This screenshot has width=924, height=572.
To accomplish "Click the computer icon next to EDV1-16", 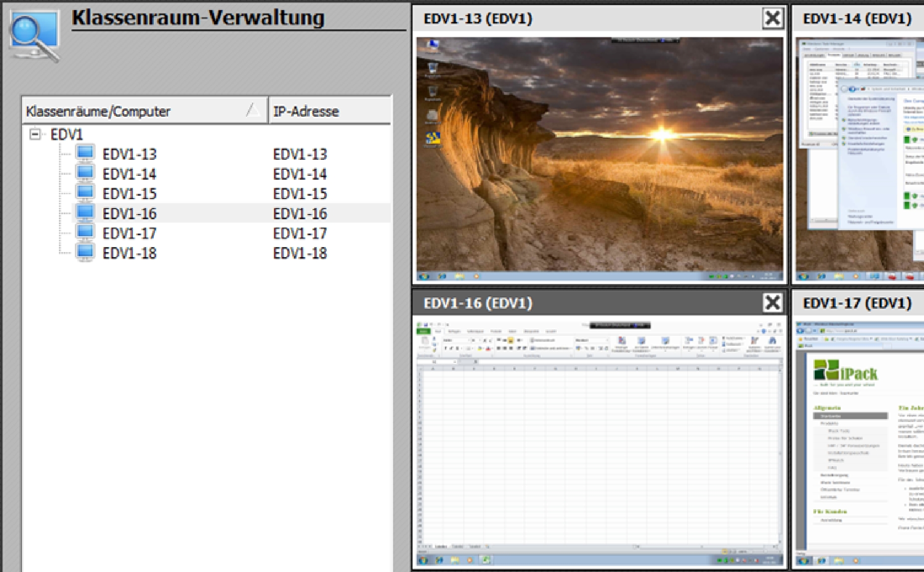I will (85, 213).
